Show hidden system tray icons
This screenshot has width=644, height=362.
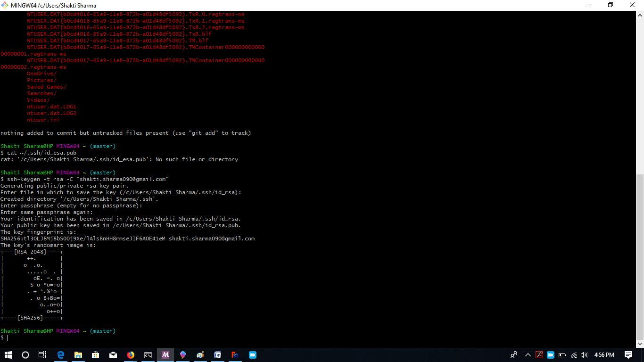click(x=528, y=355)
